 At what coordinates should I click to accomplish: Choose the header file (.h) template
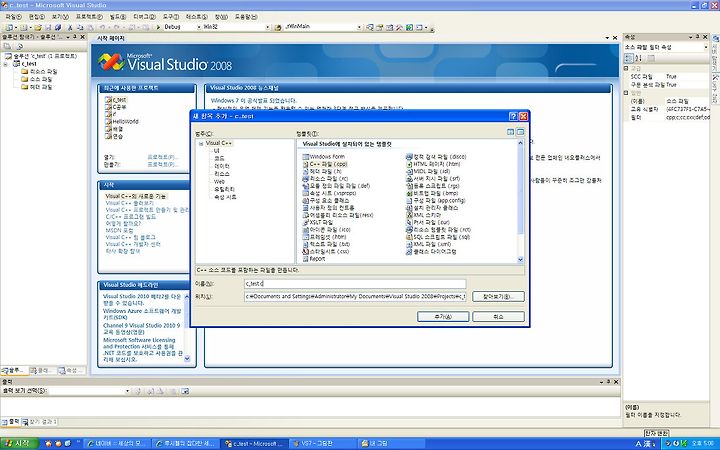(322, 171)
